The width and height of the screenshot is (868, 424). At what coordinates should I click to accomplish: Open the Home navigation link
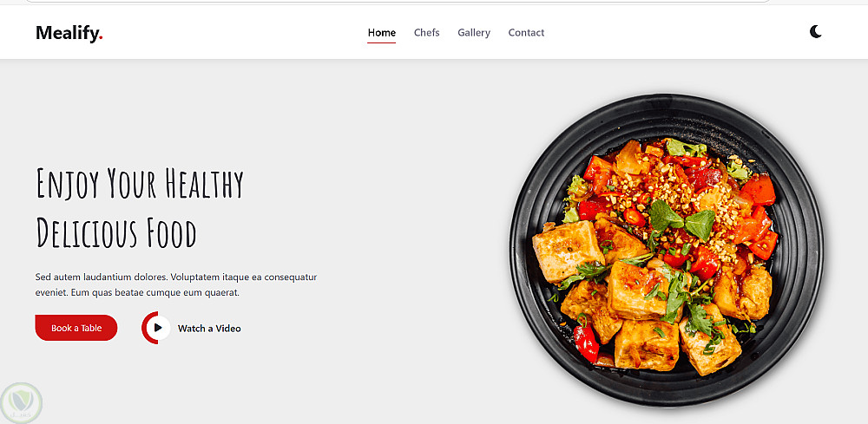pos(381,33)
